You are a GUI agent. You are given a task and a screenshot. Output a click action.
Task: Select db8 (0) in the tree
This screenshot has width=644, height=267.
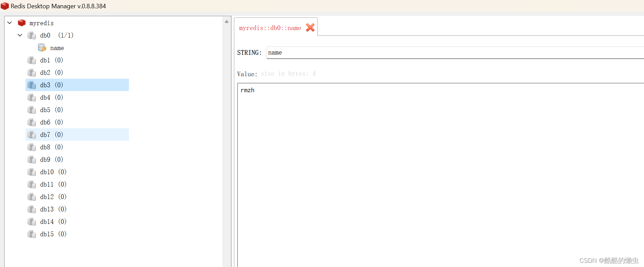(51, 147)
